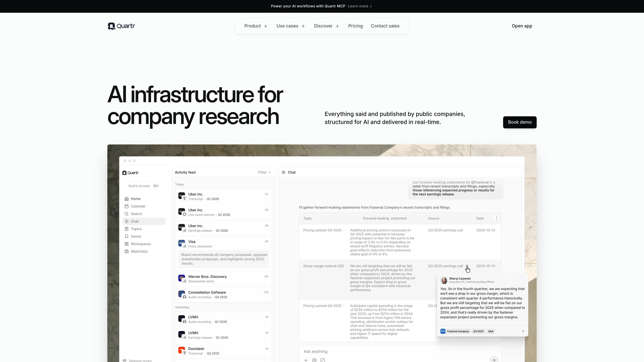The image size is (644, 362).
Task: Open the Visa Proxy statement entry
Action: (224, 254)
